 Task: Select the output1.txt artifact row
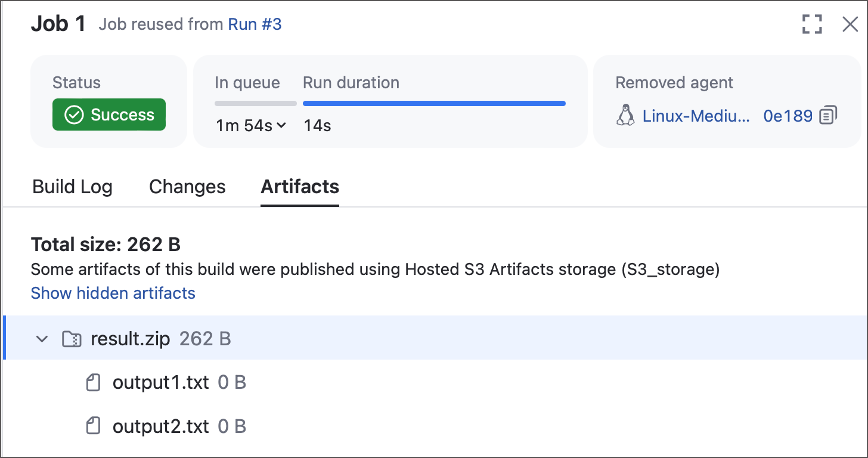161,382
